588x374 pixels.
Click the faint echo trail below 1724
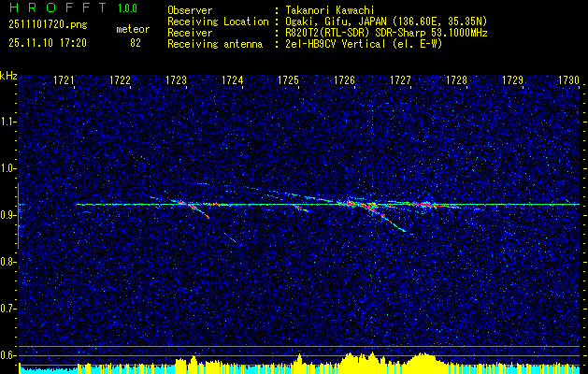point(229,237)
